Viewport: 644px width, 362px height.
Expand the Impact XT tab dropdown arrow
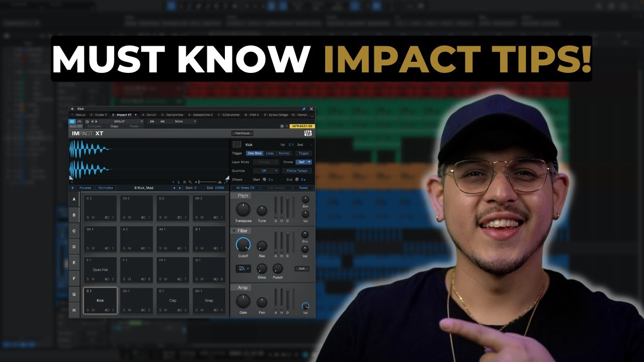[x=136, y=115]
